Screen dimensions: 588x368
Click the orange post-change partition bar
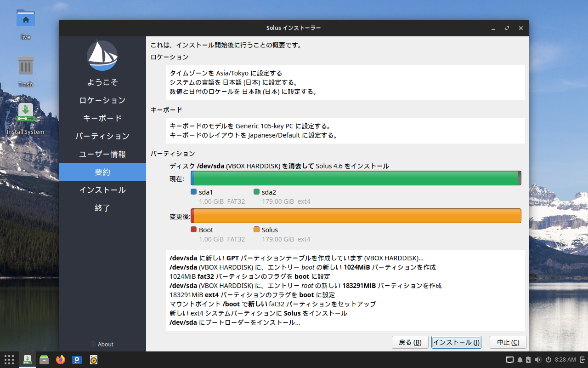click(x=357, y=216)
